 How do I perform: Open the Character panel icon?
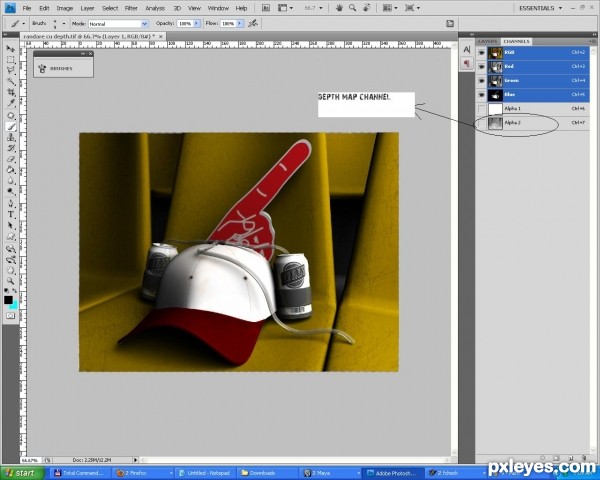[x=467, y=49]
